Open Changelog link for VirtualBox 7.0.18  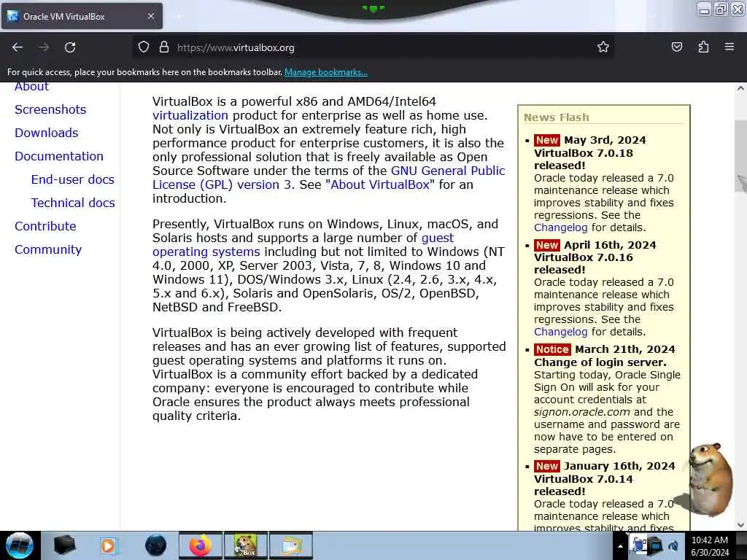[x=561, y=227]
